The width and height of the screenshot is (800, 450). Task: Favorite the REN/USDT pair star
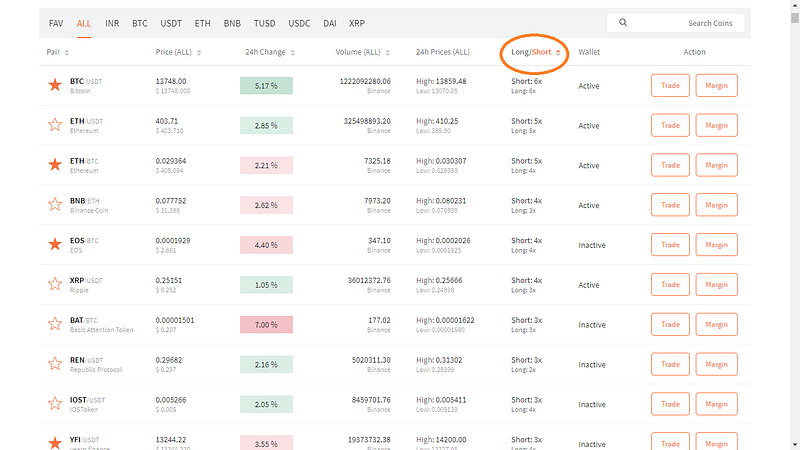coord(55,364)
